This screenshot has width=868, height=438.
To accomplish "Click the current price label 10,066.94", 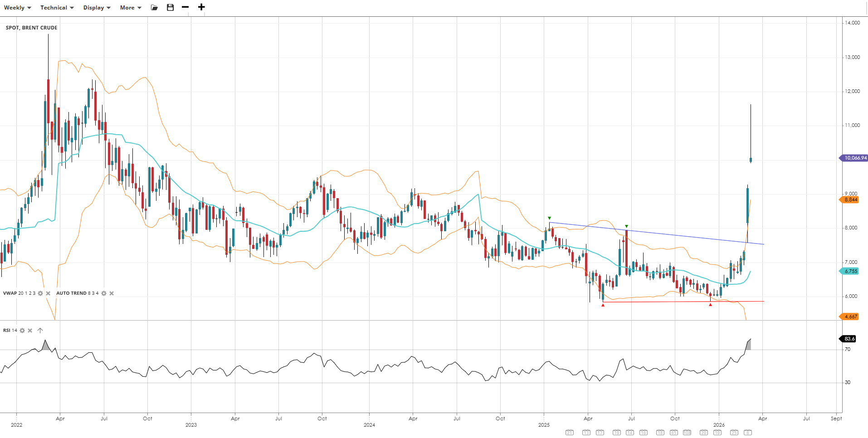I will tap(855, 158).
